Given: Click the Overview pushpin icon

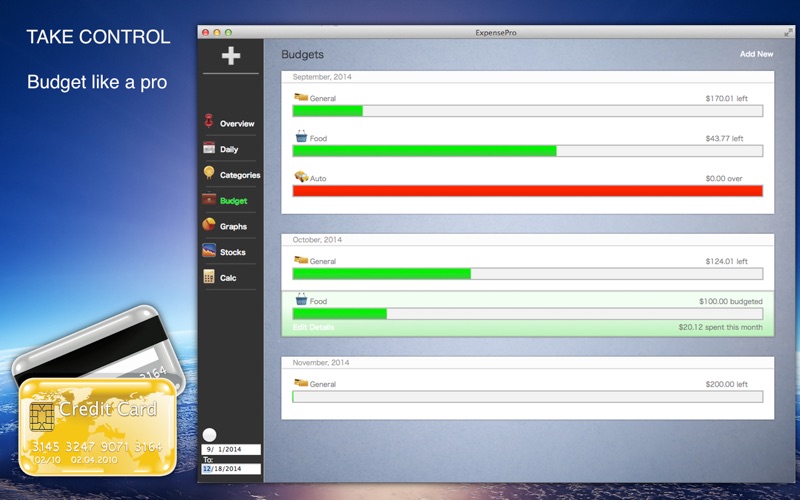Looking at the screenshot, I should coord(209,121).
